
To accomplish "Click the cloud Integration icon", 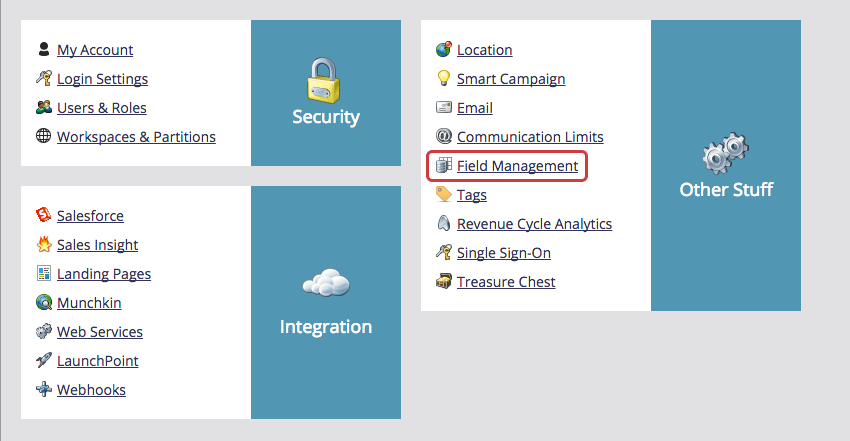I will (x=325, y=285).
